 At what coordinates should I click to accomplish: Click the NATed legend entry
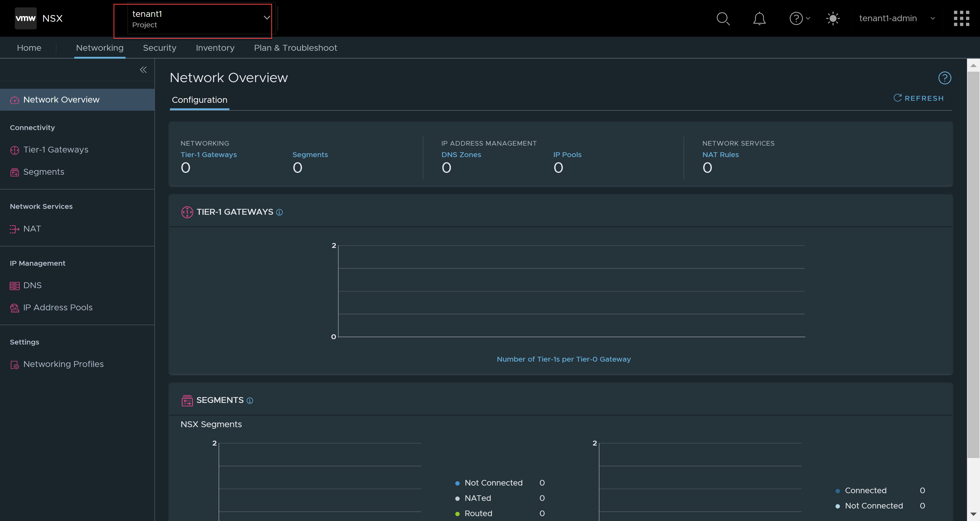477,498
